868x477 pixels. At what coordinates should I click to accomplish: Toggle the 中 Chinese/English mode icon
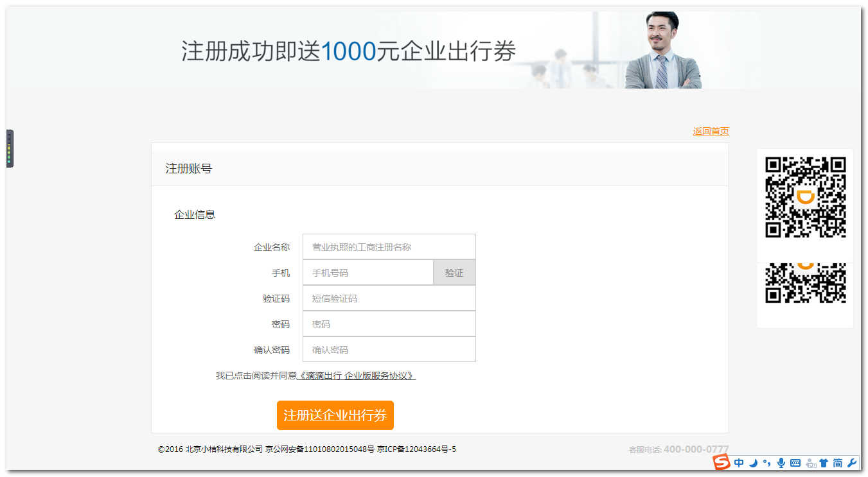pos(739,463)
